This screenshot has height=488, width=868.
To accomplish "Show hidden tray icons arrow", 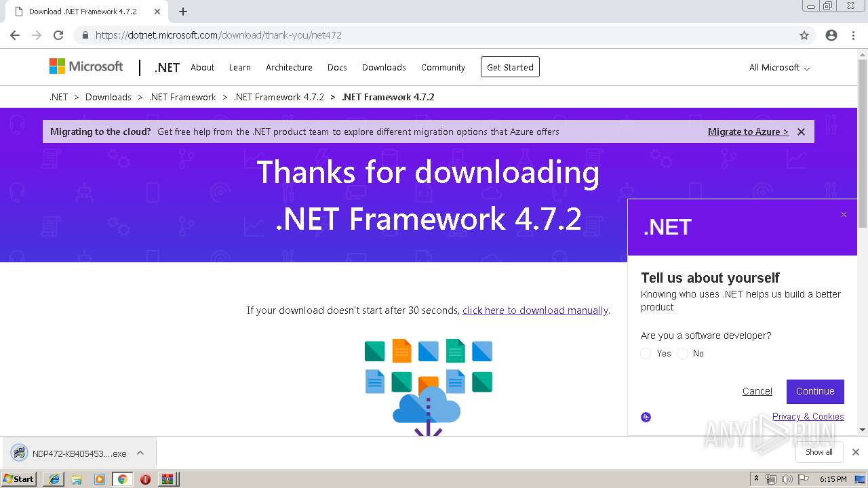I will click(x=756, y=479).
